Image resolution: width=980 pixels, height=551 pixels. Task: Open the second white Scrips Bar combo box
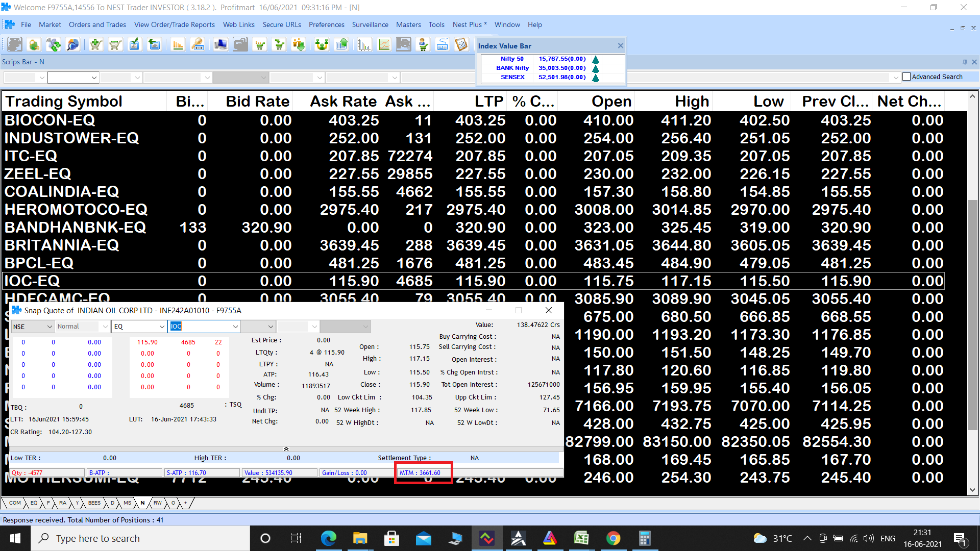(72, 78)
